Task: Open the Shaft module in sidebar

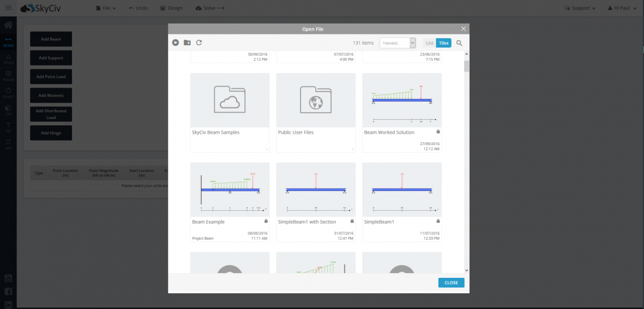Action: point(8,93)
